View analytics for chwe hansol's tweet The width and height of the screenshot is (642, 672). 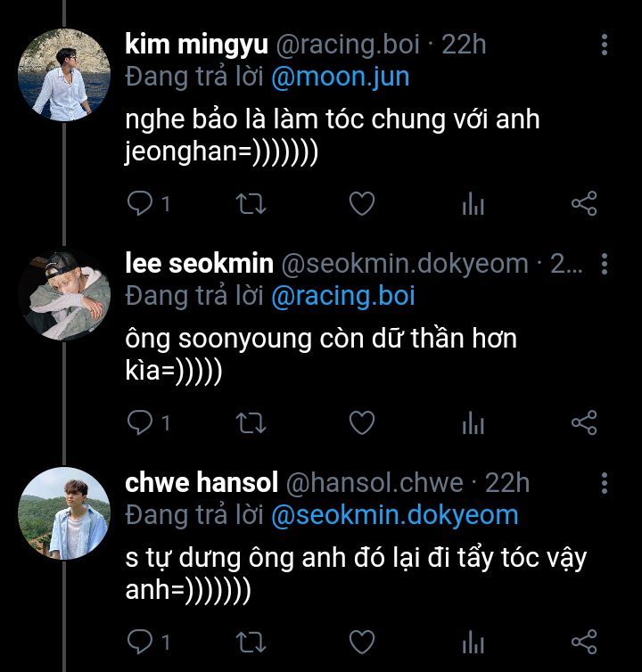pyautogui.click(x=473, y=641)
